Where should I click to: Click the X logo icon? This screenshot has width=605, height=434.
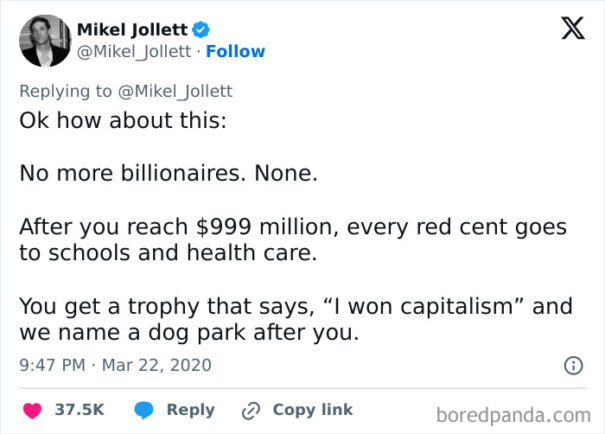(573, 28)
